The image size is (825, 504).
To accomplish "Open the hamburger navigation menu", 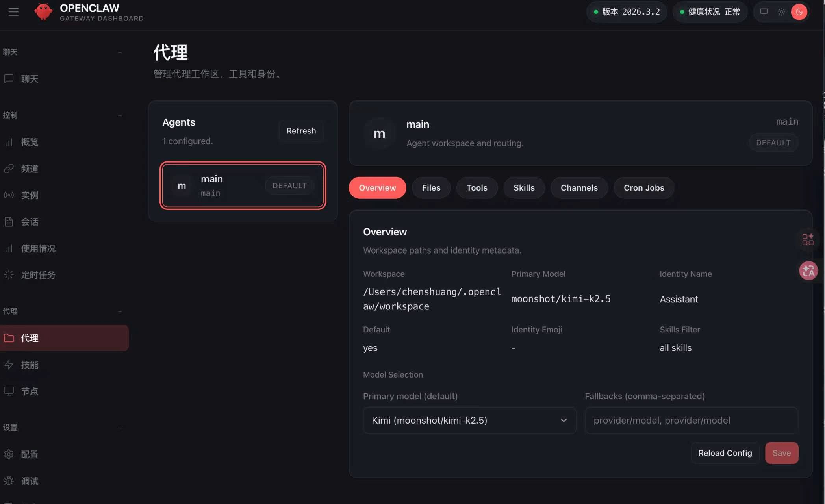I will pos(13,12).
